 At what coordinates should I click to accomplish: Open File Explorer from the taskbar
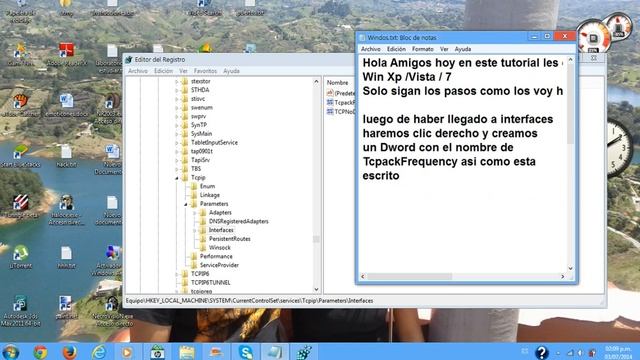(x=187, y=352)
